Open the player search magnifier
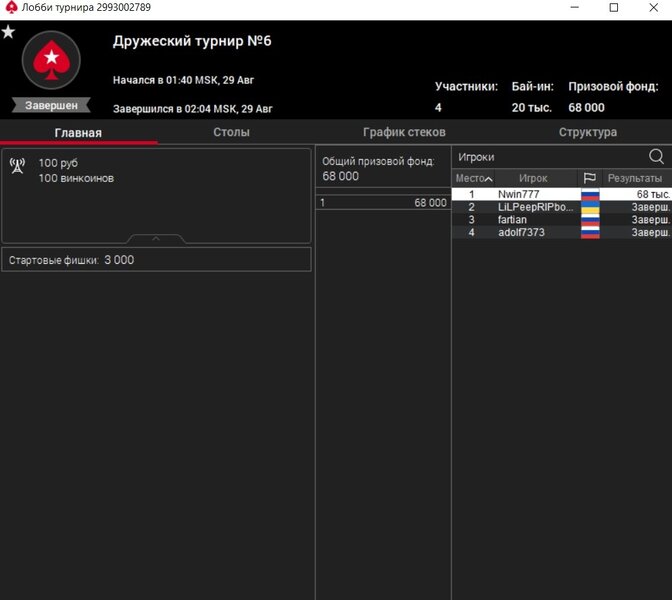The width and height of the screenshot is (672, 600). point(656,157)
